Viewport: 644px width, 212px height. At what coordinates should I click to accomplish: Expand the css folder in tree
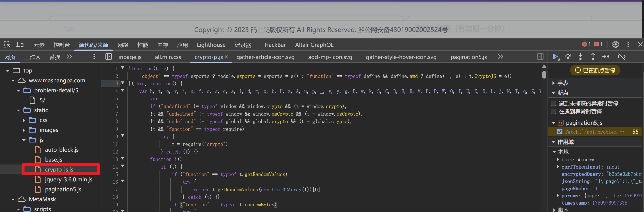[24, 120]
